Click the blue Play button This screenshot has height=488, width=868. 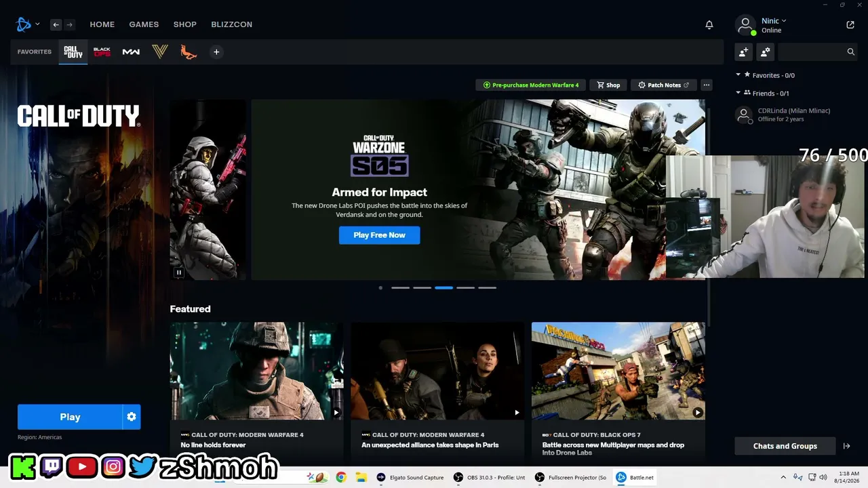point(70,417)
